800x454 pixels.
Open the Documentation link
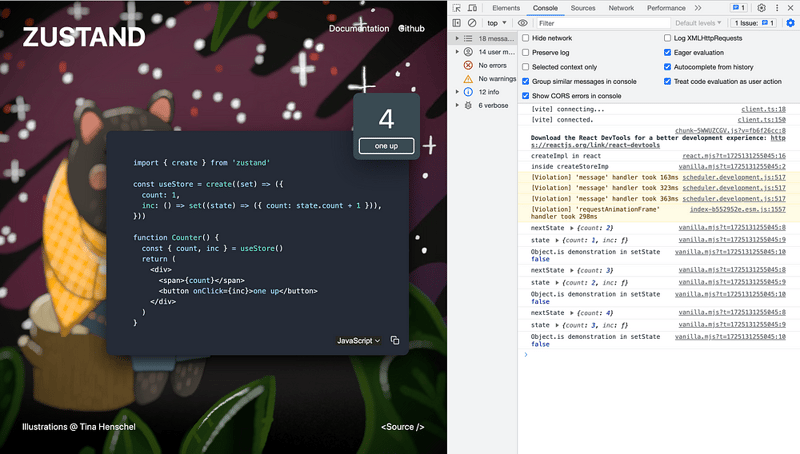click(359, 29)
